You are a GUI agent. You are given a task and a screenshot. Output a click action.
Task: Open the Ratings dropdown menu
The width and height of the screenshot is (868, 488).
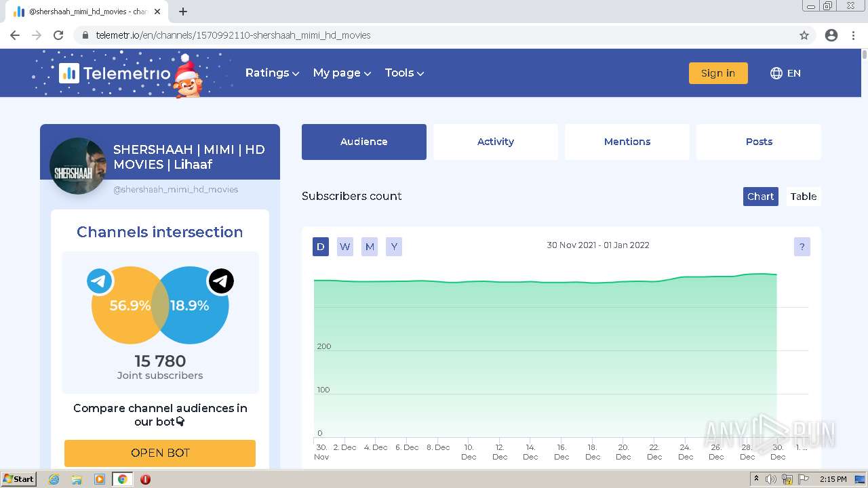pyautogui.click(x=272, y=73)
